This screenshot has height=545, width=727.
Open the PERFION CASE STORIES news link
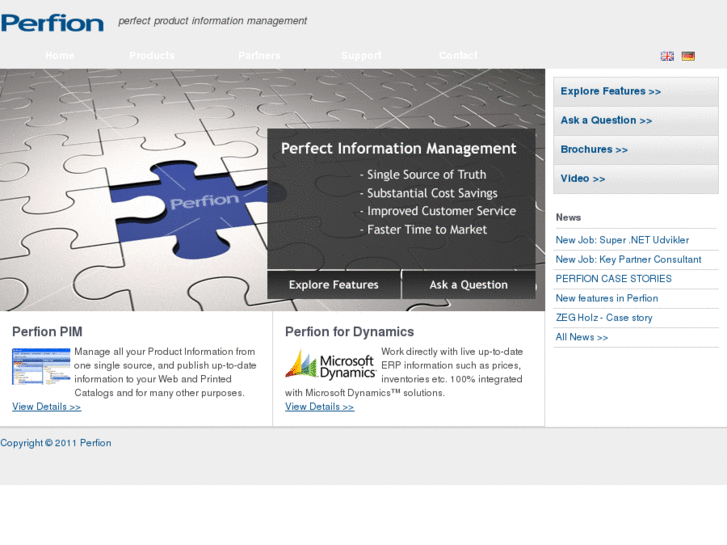(x=613, y=279)
